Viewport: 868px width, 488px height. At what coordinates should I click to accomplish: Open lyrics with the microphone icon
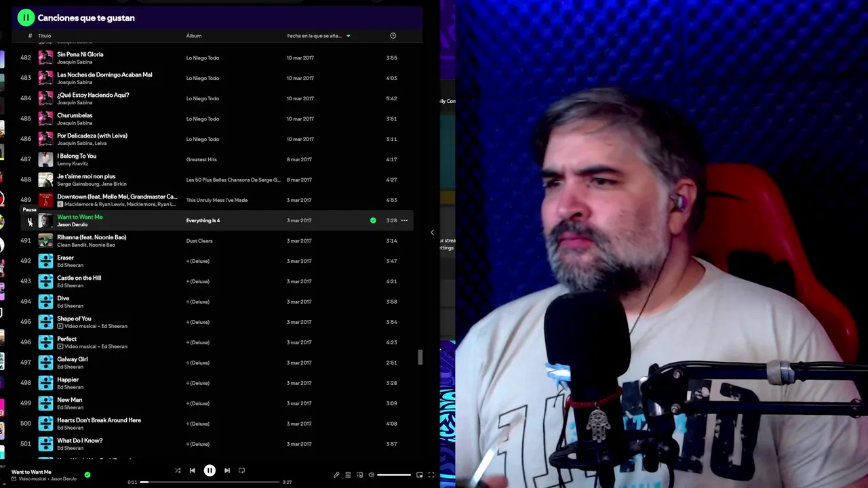pos(336,475)
